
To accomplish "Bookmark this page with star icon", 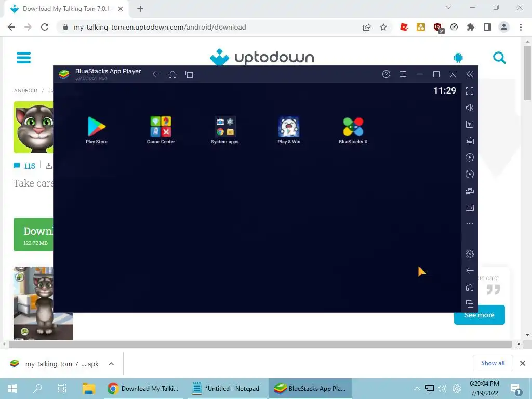I will click(383, 27).
